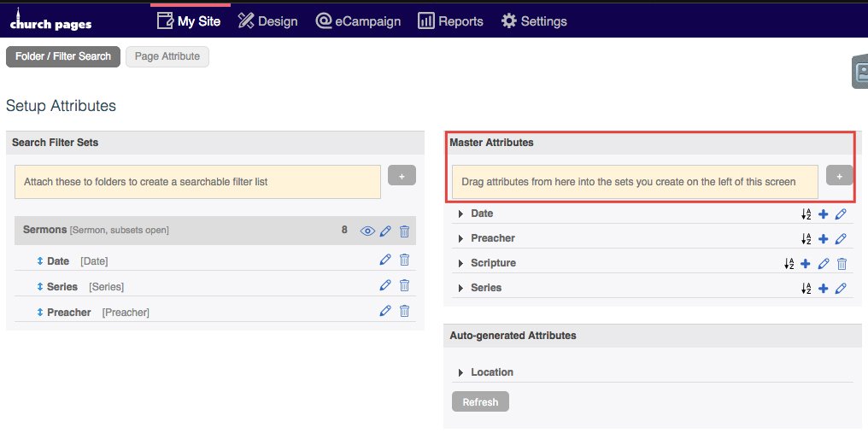Select Folder / Filter Search button
Screen dimensions: 868x433
(x=63, y=56)
